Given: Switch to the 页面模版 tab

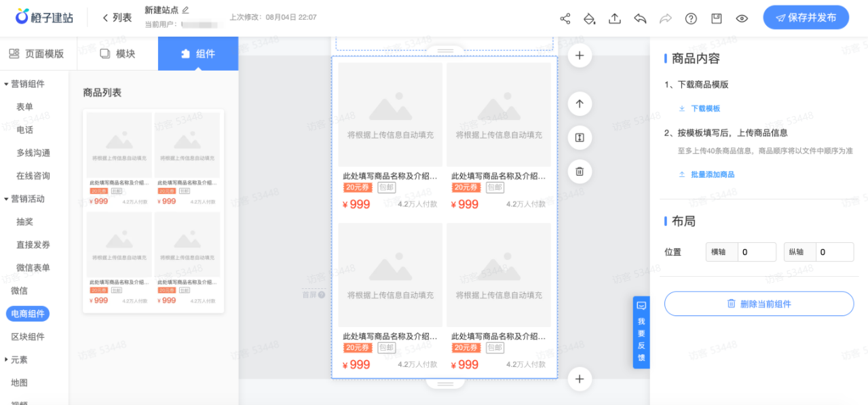Looking at the screenshot, I should 37,54.
